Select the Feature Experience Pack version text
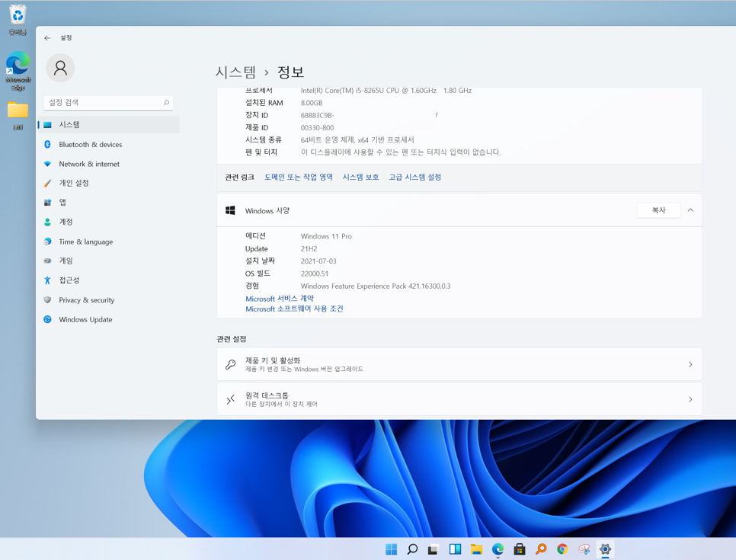The image size is (736, 560). [x=376, y=286]
